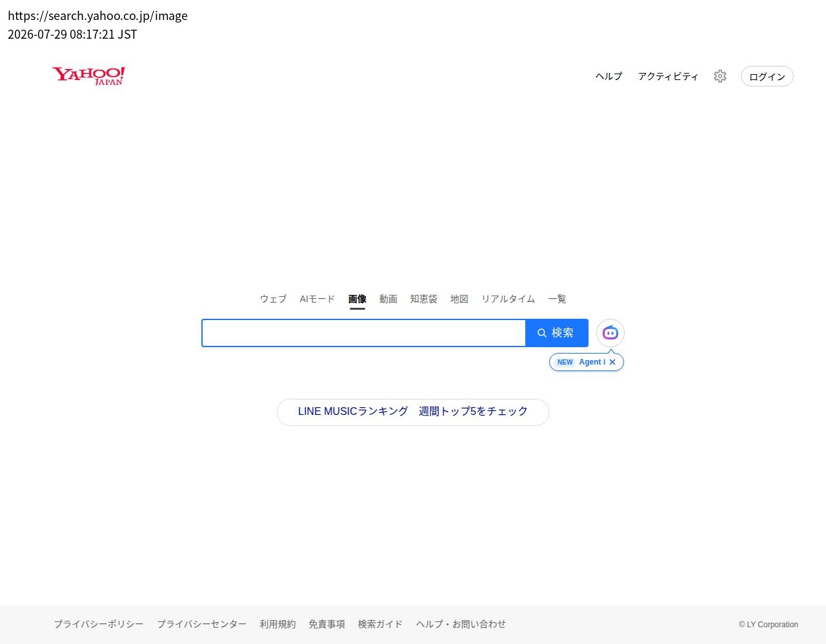Switch to the 動画 tab
826x644 pixels.
[x=388, y=299]
